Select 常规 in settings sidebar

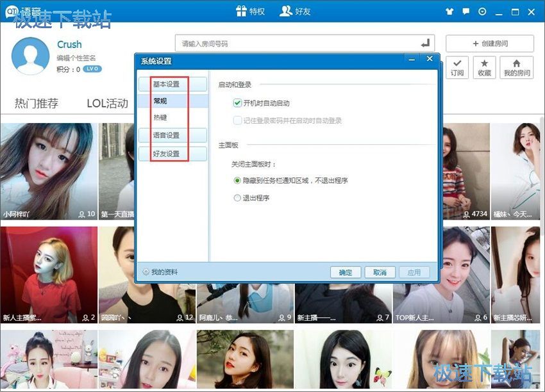[172, 101]
